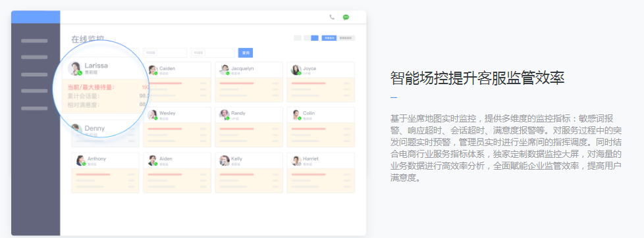Select Harriet's avatar picture

[x=296, y=160]
